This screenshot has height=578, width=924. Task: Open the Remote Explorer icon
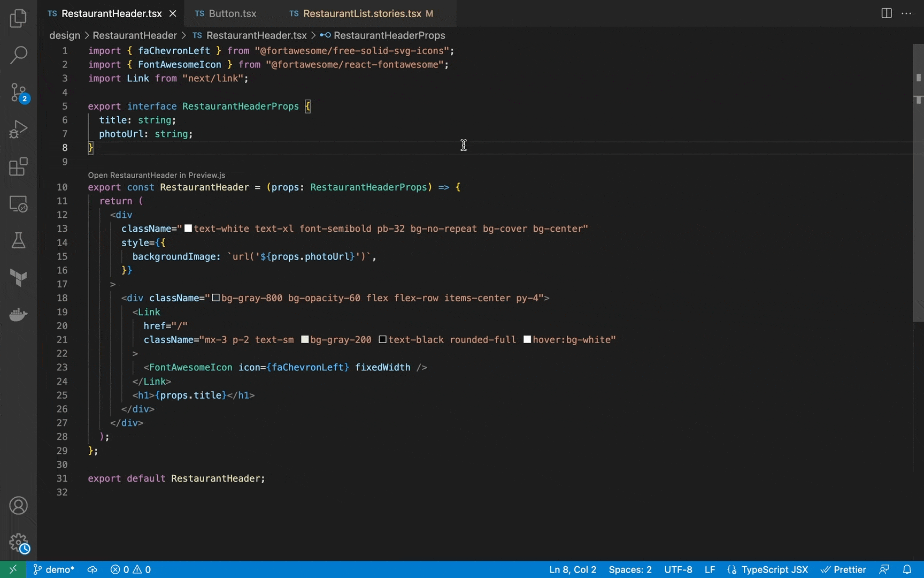pos(18,204)
